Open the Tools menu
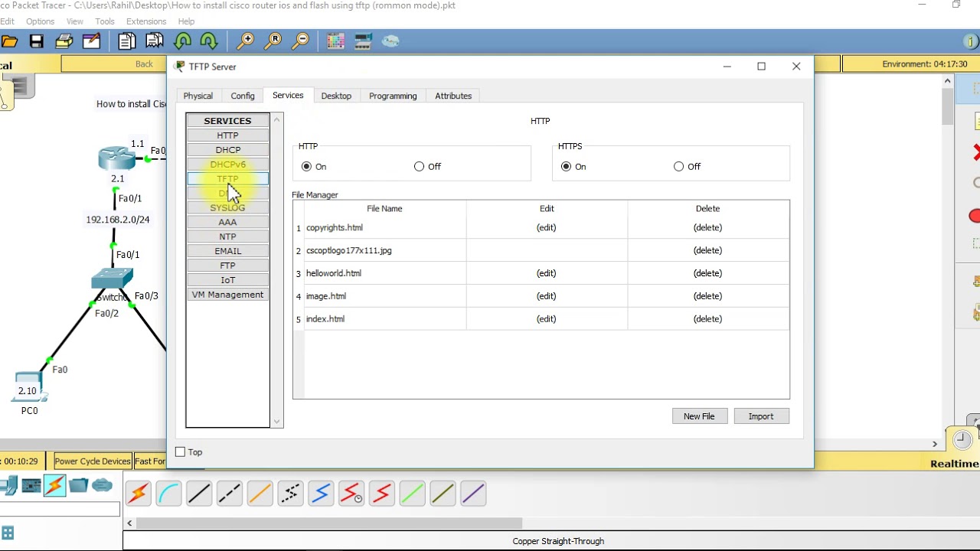Viewport: 980px width, 551px height. point(105,21)
